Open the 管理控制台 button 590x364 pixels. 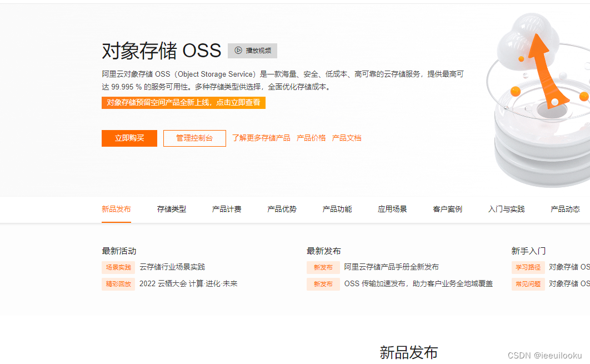pyautogui.click(x=194, y=138)
